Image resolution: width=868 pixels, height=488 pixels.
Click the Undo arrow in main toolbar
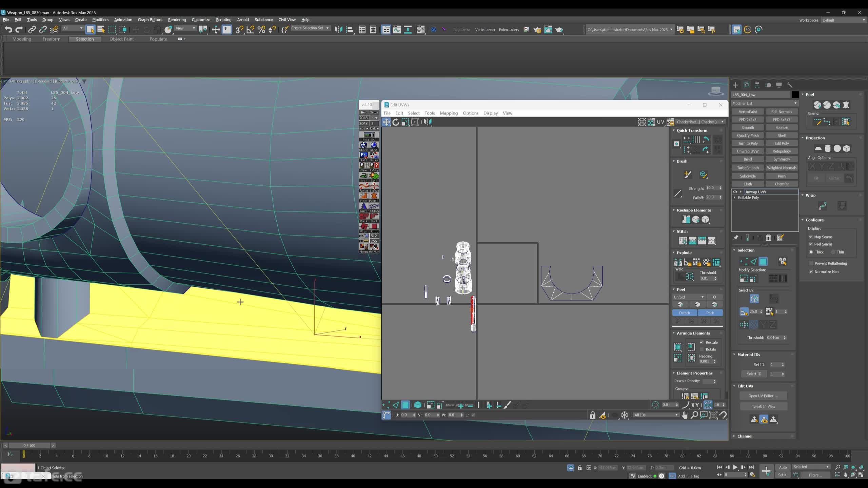8,30
